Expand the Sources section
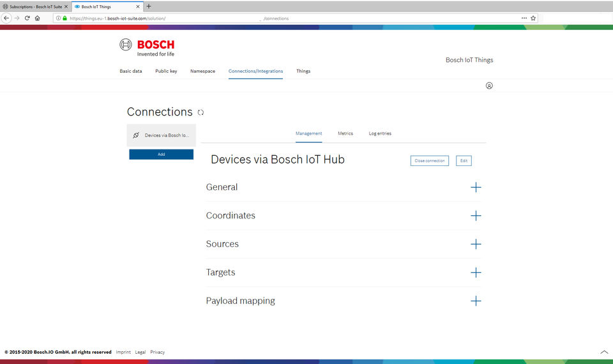The width and height of the screenshot is (613, 364). [x=476, y=244]
